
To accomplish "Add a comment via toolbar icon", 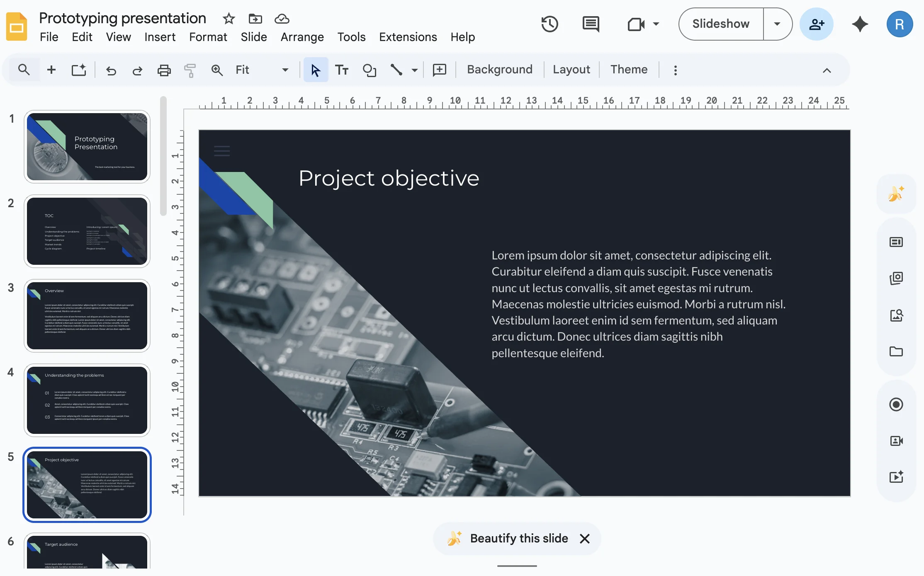I will 439,70.
